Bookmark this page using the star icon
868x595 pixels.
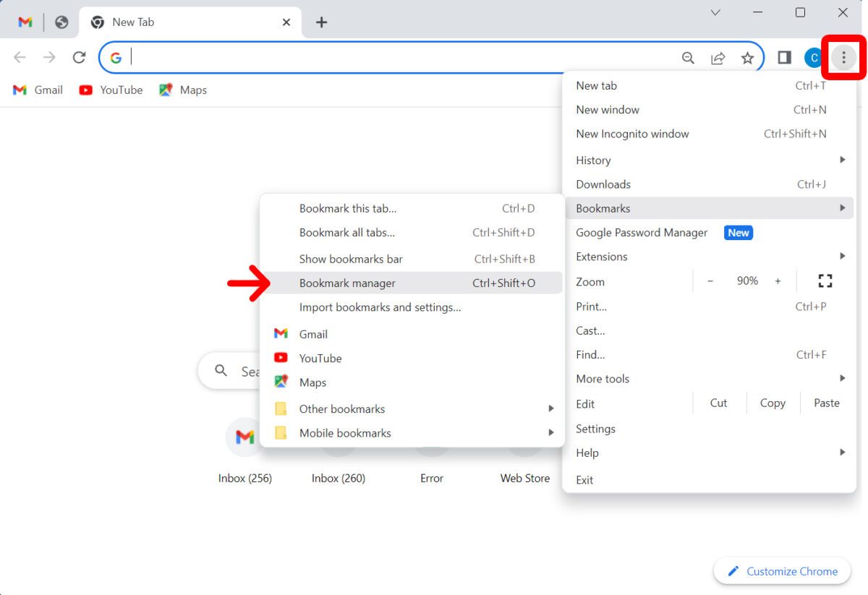(747, 57)
